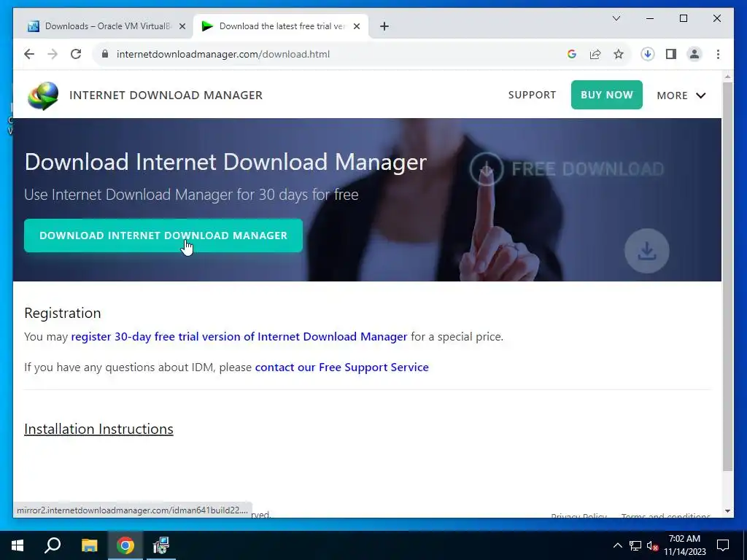Open the Chrome tab search chevron
The image size is (747, 560).
tap(616, 18)
